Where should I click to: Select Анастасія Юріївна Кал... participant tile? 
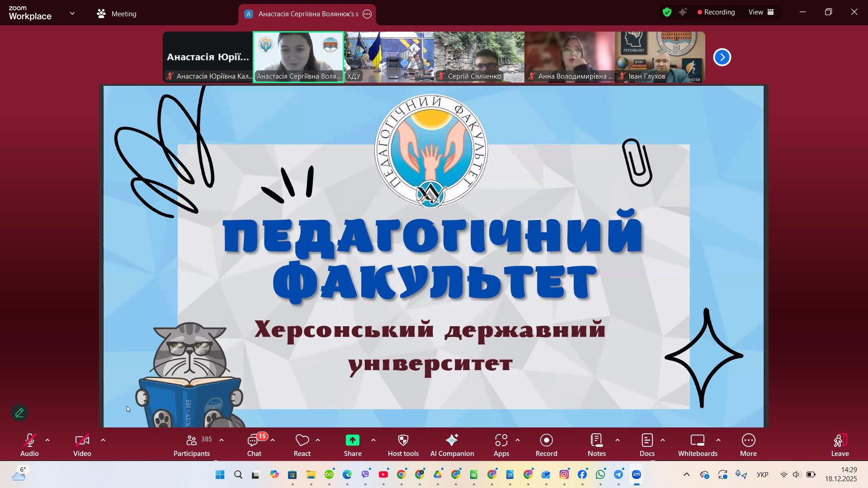(208, 57)
